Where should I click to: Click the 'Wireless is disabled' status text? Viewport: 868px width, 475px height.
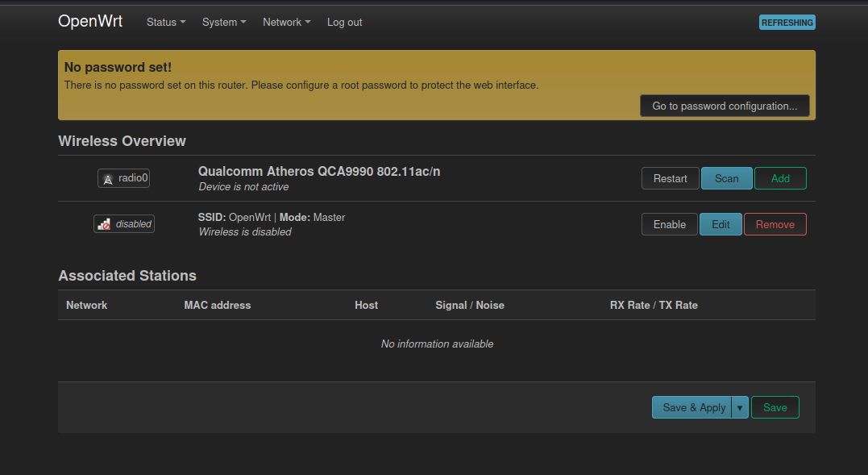245,232
